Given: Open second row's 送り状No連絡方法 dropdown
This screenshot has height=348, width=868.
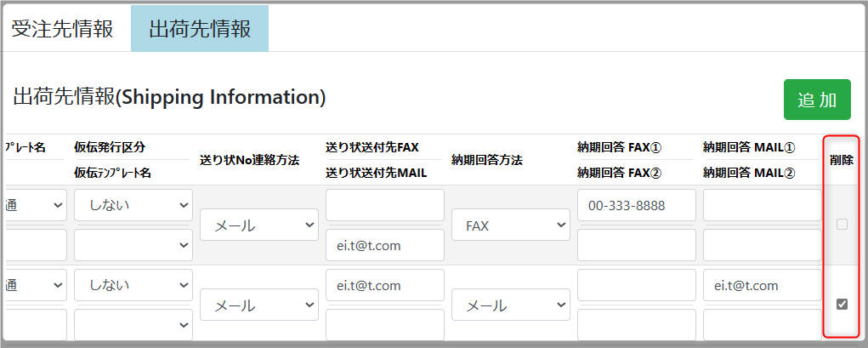Looking at the screenshot, I should 258,305.
